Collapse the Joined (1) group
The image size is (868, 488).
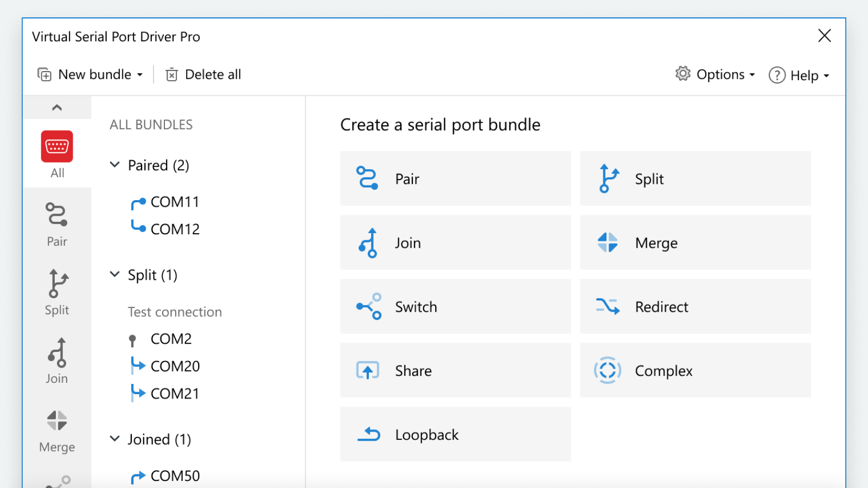[x=115, y=439]
